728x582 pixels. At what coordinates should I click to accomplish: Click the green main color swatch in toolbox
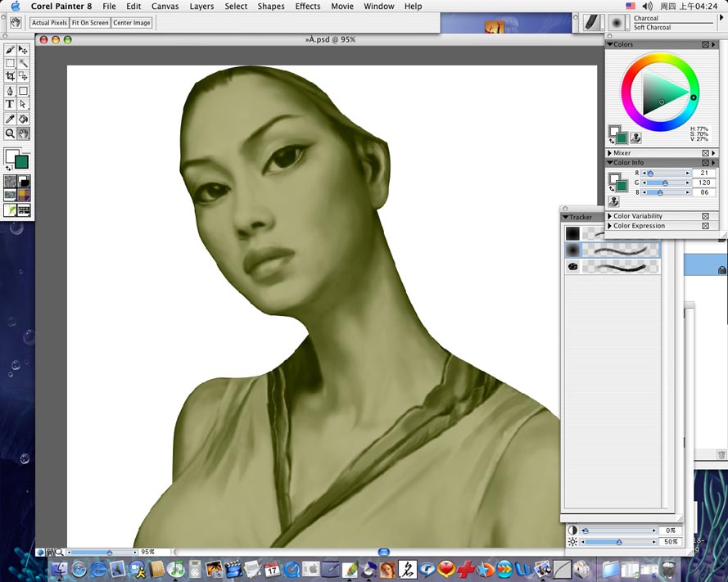pos(22,162)
